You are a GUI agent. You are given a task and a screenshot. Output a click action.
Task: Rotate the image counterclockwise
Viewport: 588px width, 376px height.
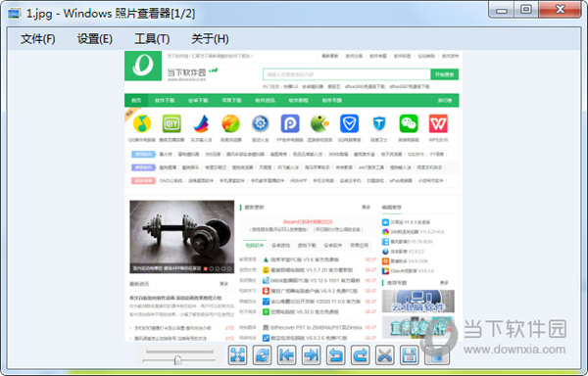[335, 354]
